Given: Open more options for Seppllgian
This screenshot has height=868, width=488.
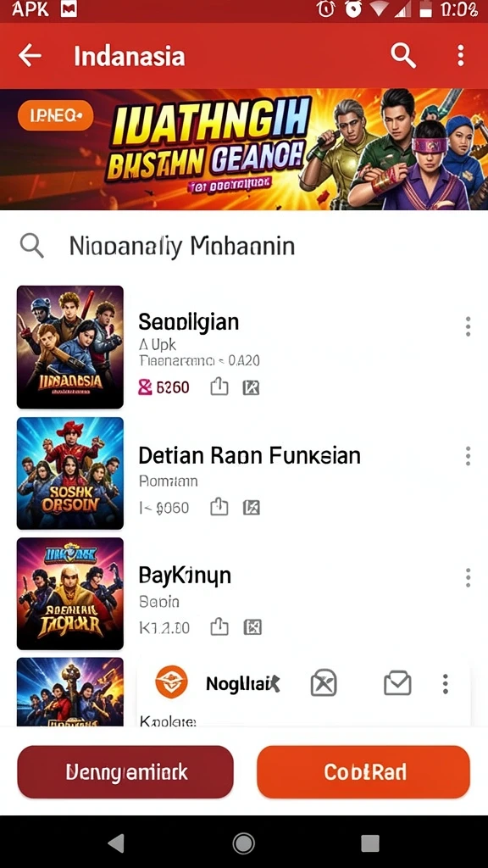Looking at the screenshot, I should pyautogui.click(x=468, y=326).
